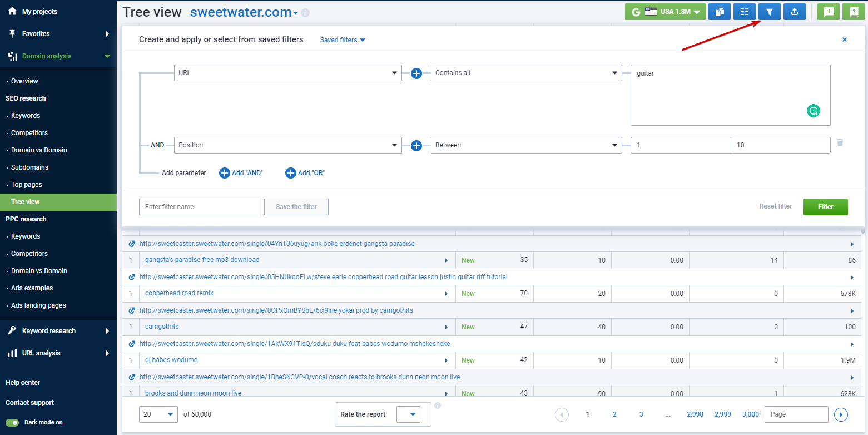The image size is (868, 435).
Task: Open external link icon for arık böke URL
Action: tap(132, 244)
